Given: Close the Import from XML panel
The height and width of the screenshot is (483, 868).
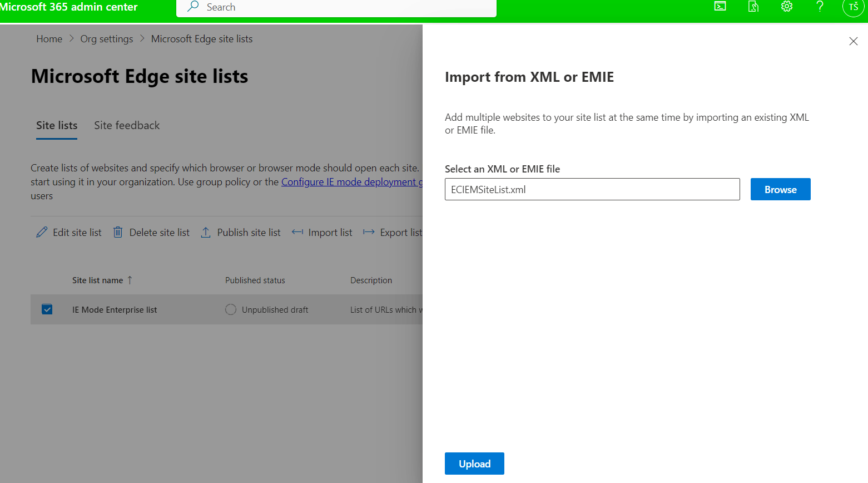Looking at the screenshot, I should pos(854,41).
